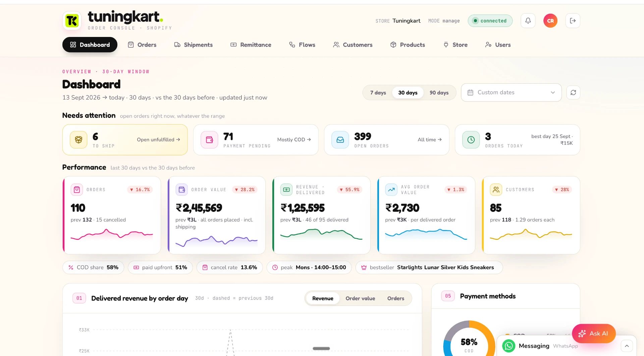Open the Users tab
The image size is (644, 356).
tap(498, 45)
